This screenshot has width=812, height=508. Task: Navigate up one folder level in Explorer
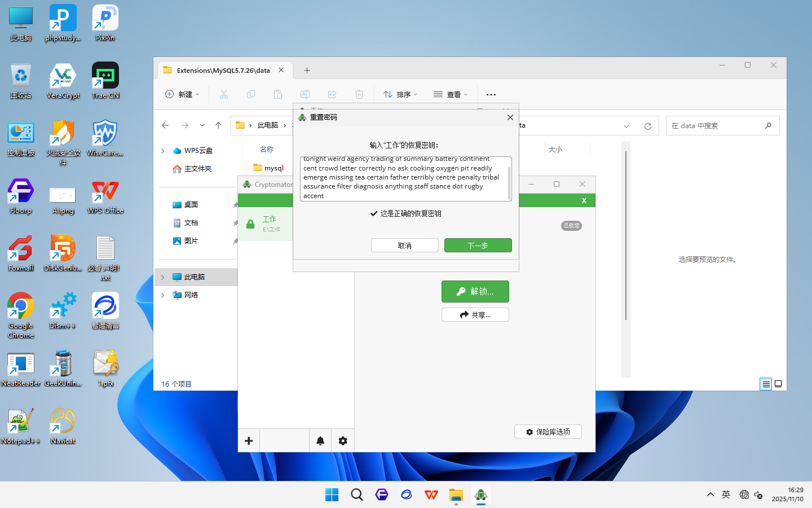219,125
